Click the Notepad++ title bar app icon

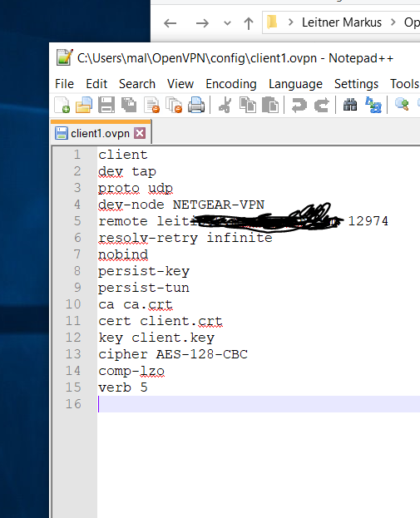[x=64, y=57]
